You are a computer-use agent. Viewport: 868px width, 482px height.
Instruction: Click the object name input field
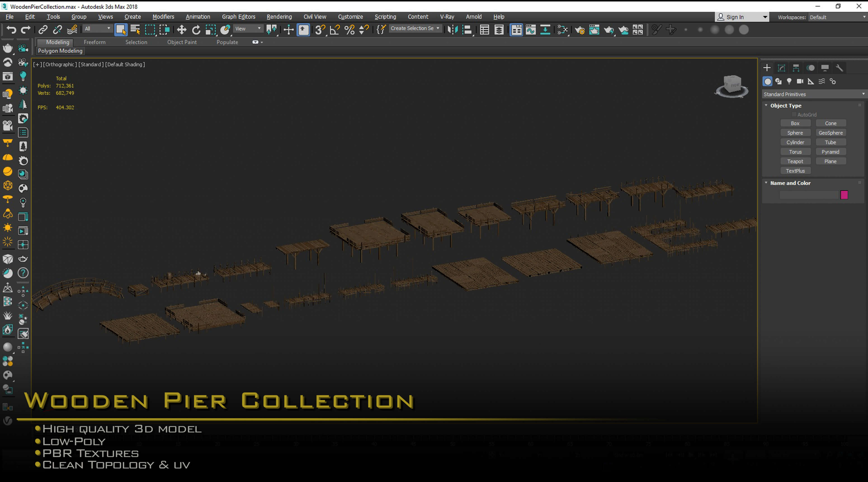point(809,195)
